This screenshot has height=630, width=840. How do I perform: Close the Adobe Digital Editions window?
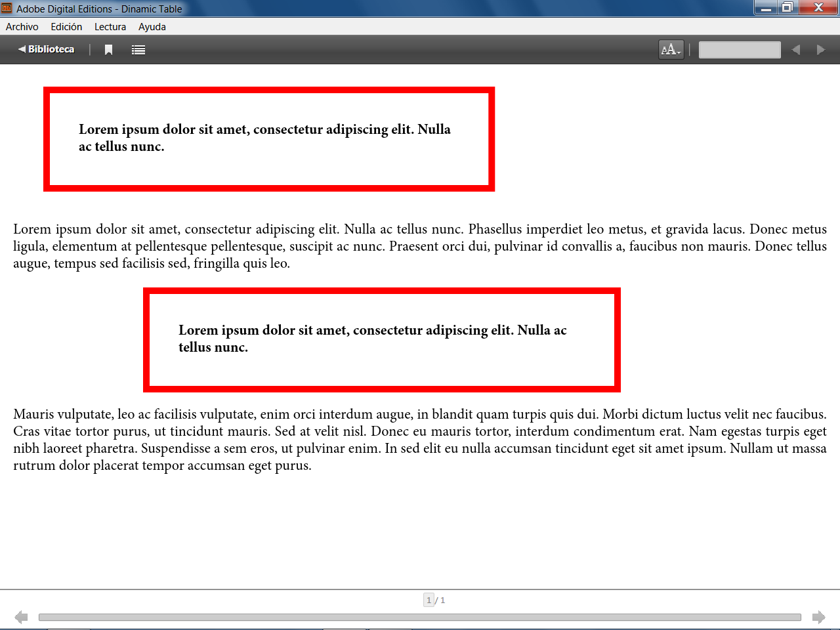(x=818, y=8)
